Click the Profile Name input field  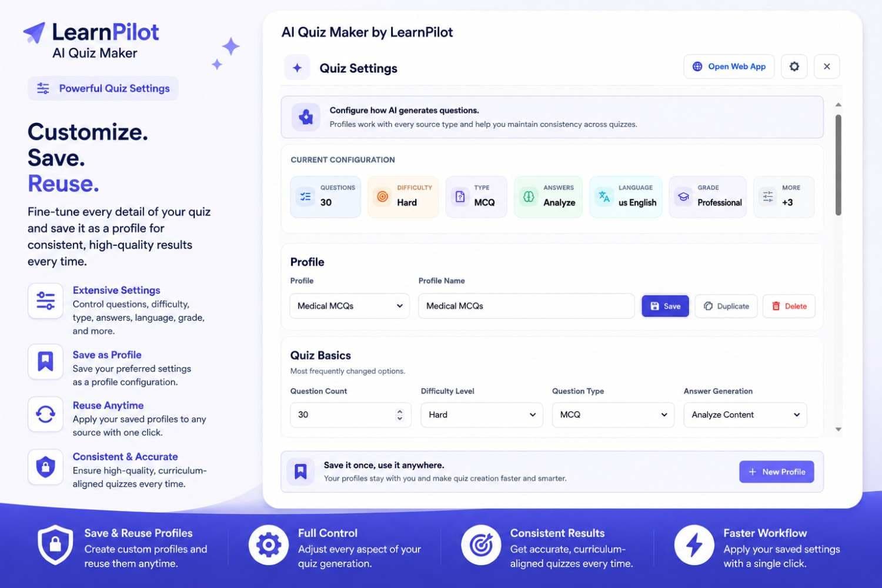click(526, 306)
